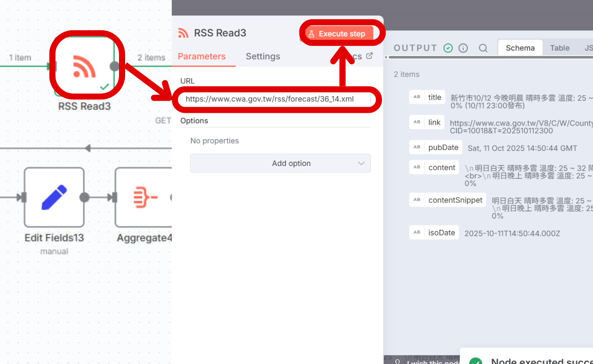
Task: Click the title field in schema output
Action: click(x=434, y=97)
